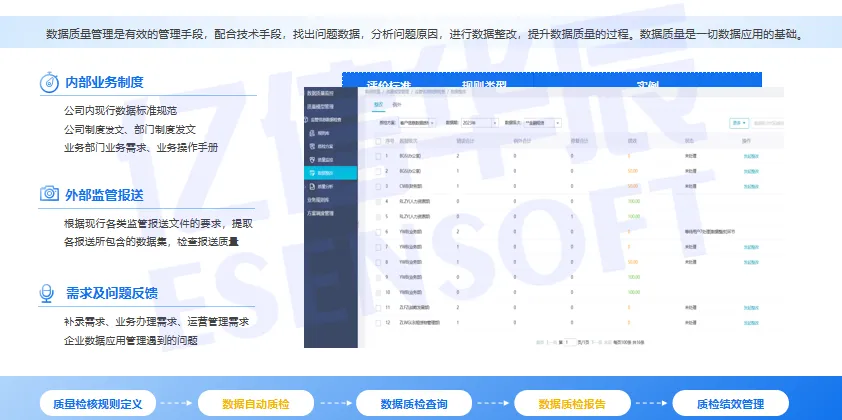Switch to the second tab above the filter bar

(396, 103)
